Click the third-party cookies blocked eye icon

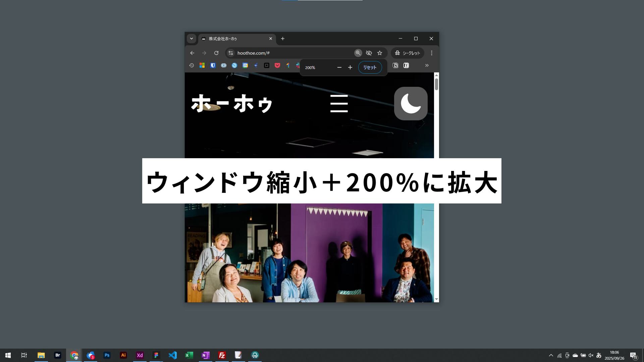click(369, 53)
